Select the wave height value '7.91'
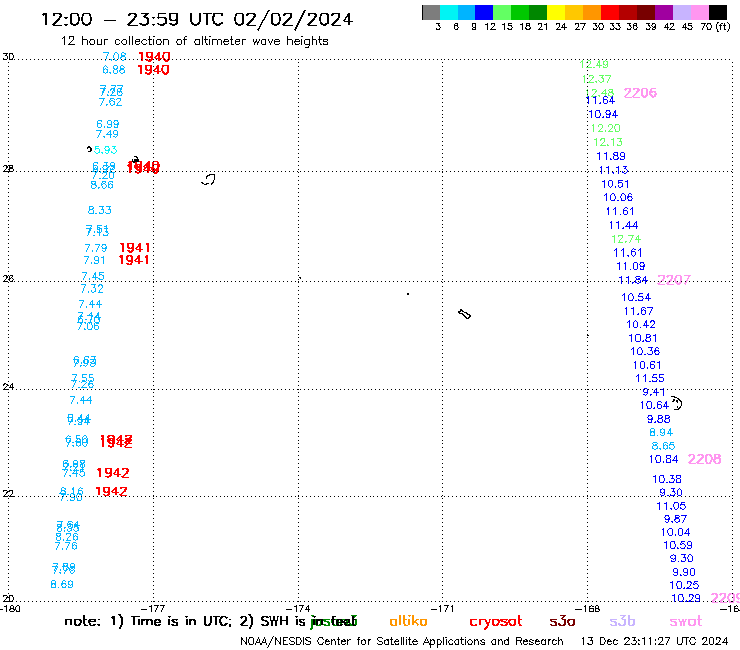The image size is (740, 650). [x=94, y=260]
